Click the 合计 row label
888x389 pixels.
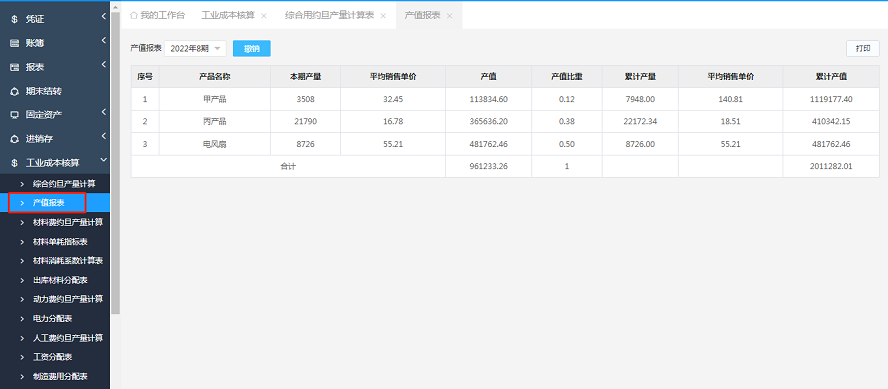(x=288, y=166)
